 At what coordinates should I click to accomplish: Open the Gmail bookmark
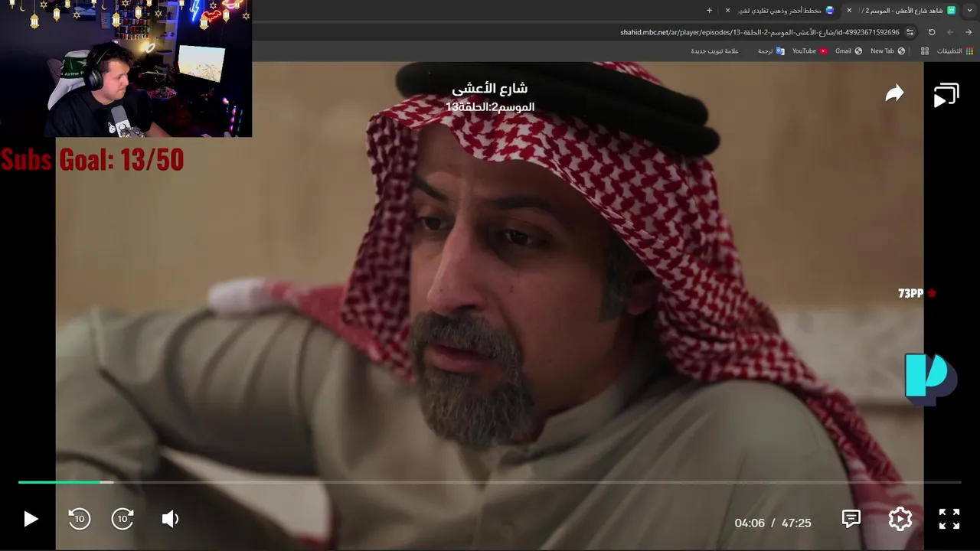[848, 51]
